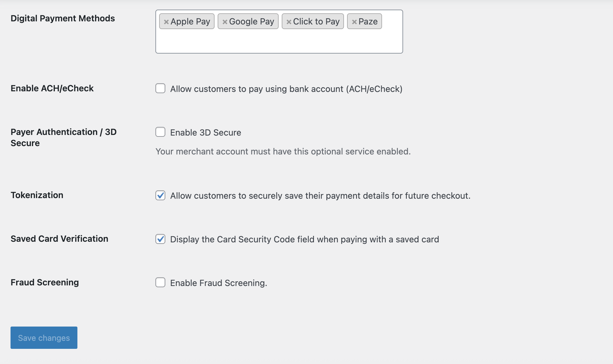The height and width of the screenshot is (364, 613).
Task: Remove the Paze payment tag
Action: pos(354,22)
